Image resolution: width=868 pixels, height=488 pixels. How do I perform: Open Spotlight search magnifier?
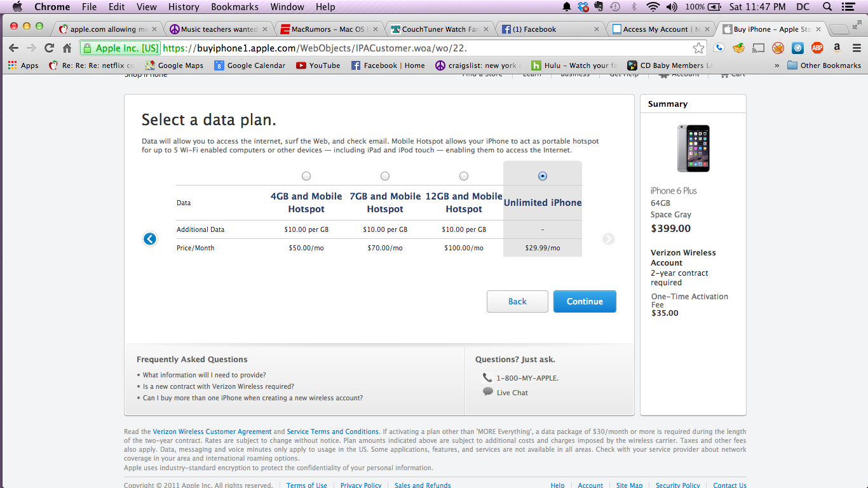pyautogui.click(x=827, y=7)
